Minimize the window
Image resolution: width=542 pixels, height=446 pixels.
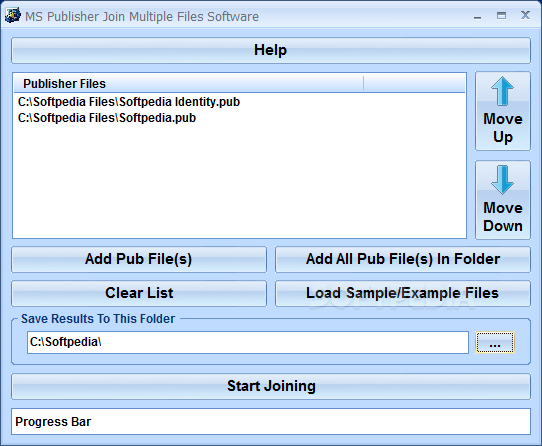tap(477, 16)
